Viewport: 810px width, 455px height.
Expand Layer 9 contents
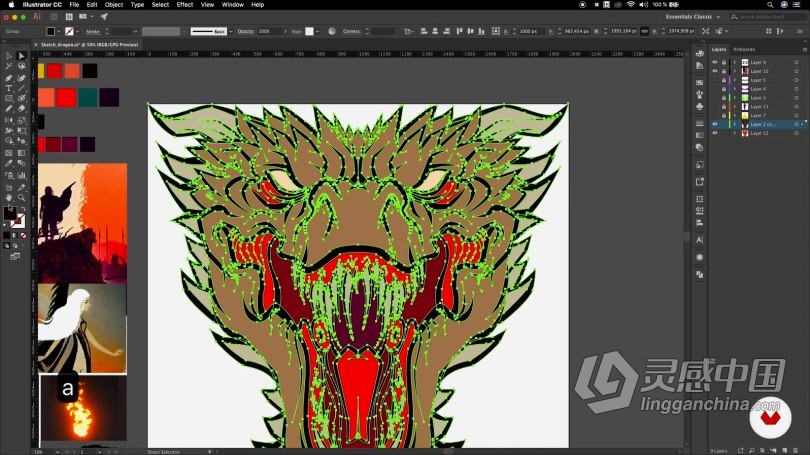point(735,62)
